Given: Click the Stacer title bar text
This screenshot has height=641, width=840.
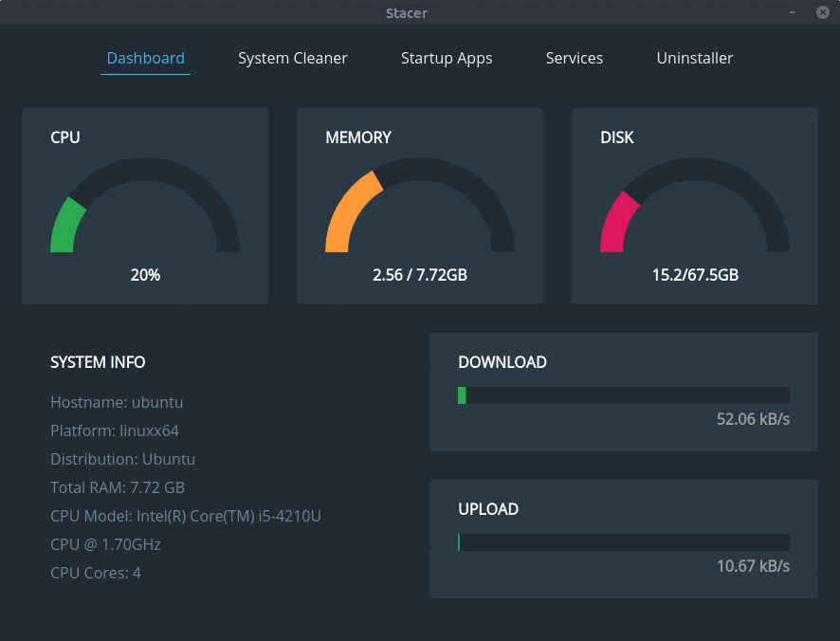Looking at the screenshot, I should pyautogui.click(x=406, y=12).
